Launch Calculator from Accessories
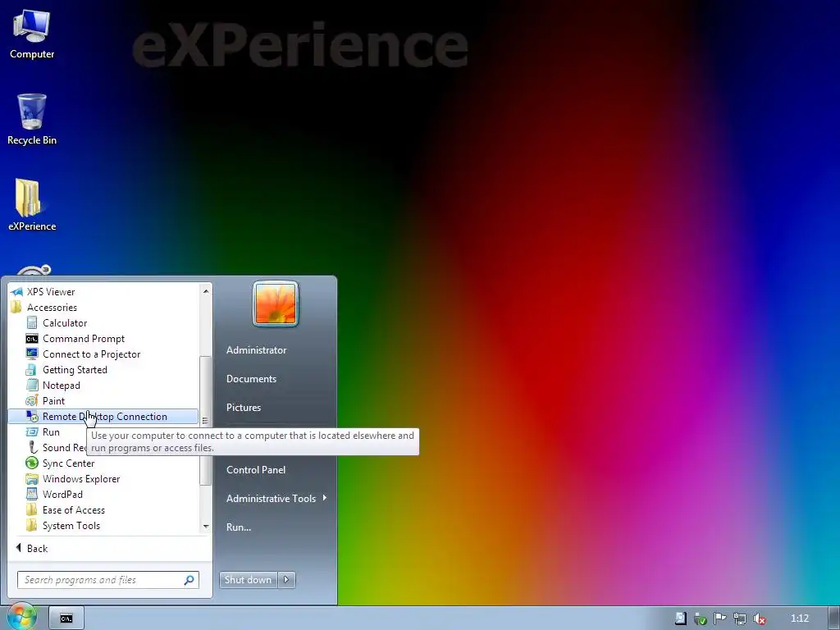Viewport: 840px width, 630px height. coord(65,323)
